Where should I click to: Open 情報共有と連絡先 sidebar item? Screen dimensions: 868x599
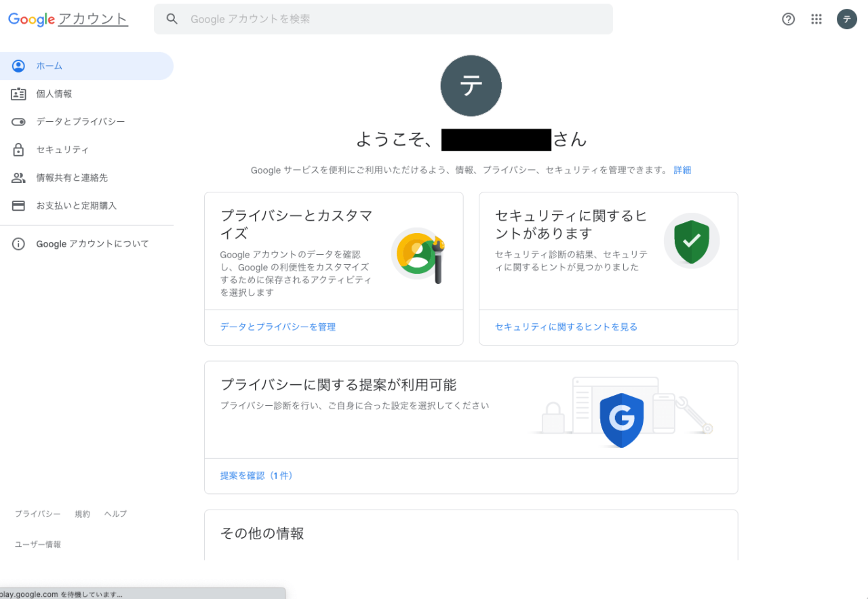click(x=72, y=178)
